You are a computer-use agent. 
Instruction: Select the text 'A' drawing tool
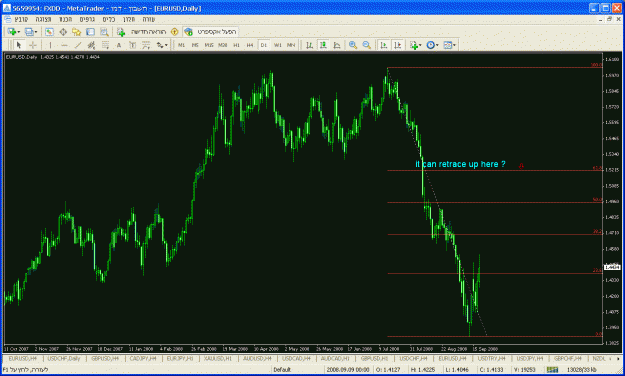pos(119,45)
